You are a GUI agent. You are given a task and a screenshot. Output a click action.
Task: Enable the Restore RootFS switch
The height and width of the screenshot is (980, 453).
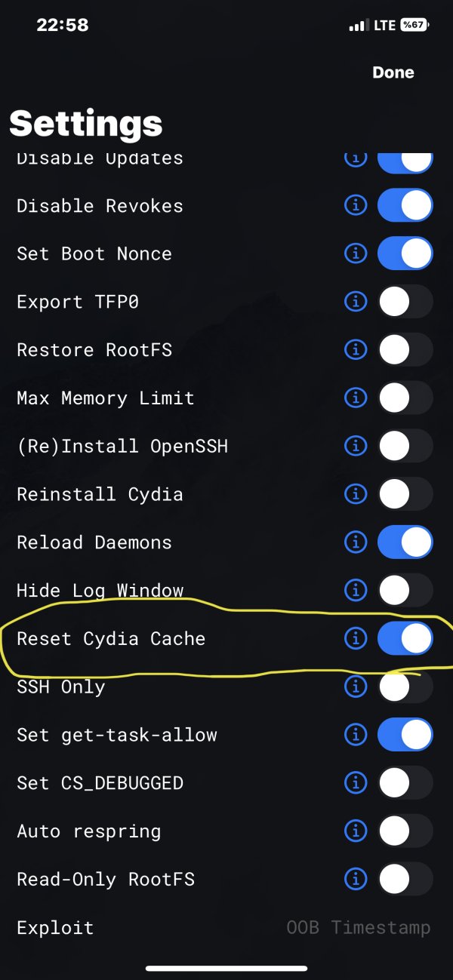click(x=405, y=350)
